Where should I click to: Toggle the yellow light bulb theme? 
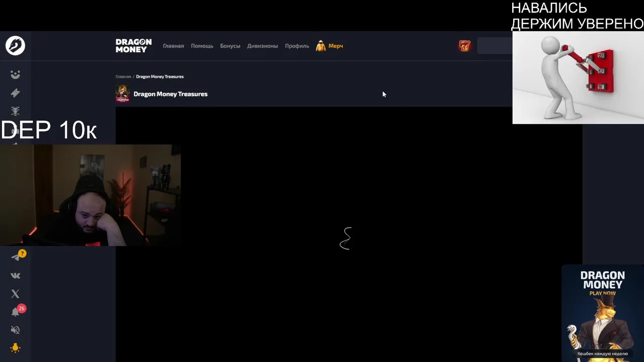coord(15,348)
